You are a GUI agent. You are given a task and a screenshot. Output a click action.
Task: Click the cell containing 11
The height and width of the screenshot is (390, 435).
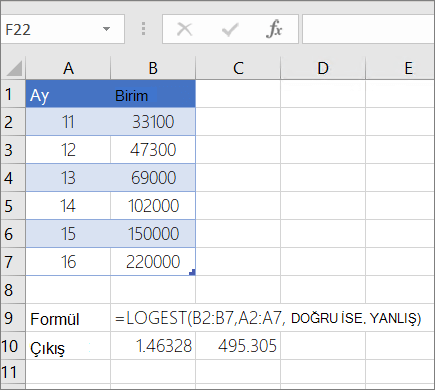coord(68,122)
